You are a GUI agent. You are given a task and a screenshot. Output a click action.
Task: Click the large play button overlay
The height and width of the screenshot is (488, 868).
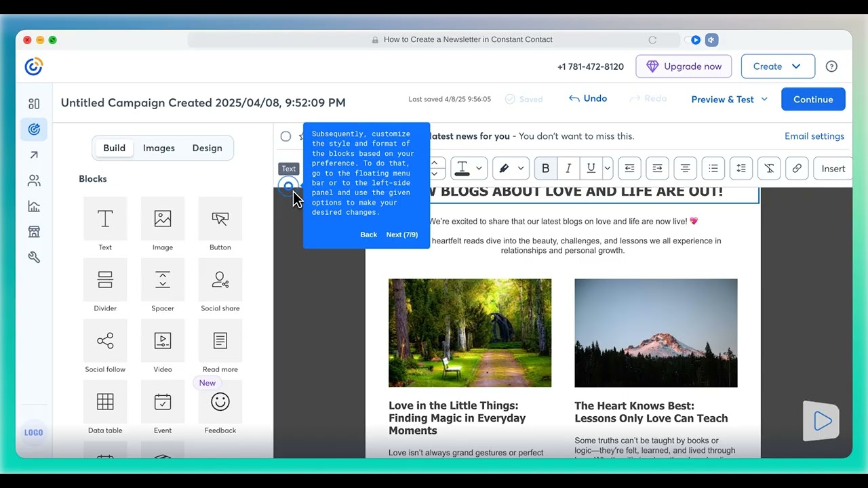click(x=821, y=421)
